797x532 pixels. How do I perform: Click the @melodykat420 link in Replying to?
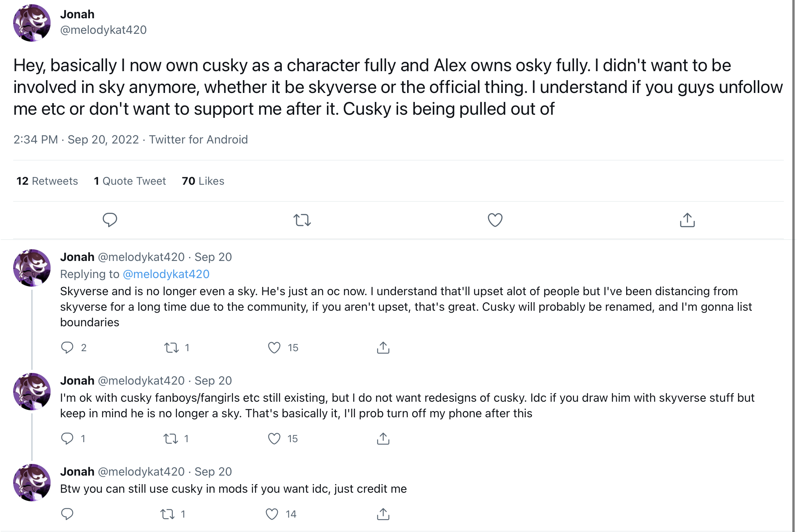(166, 274)
